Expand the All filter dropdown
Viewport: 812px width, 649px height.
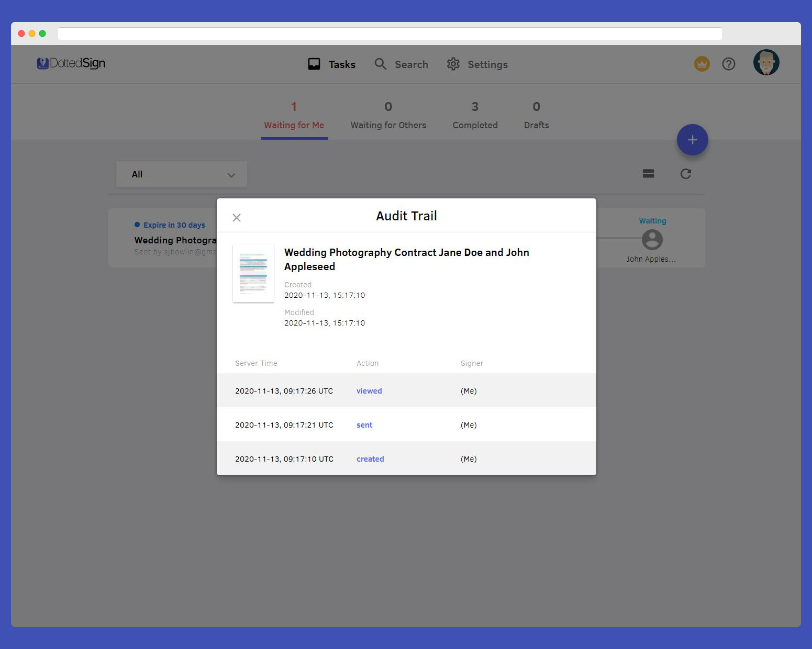(x=181, y=174)
